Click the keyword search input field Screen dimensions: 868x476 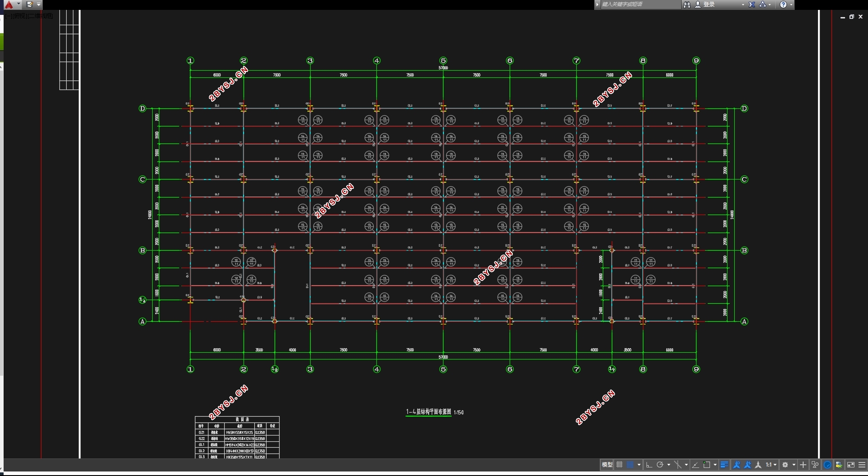click(641, 4)
